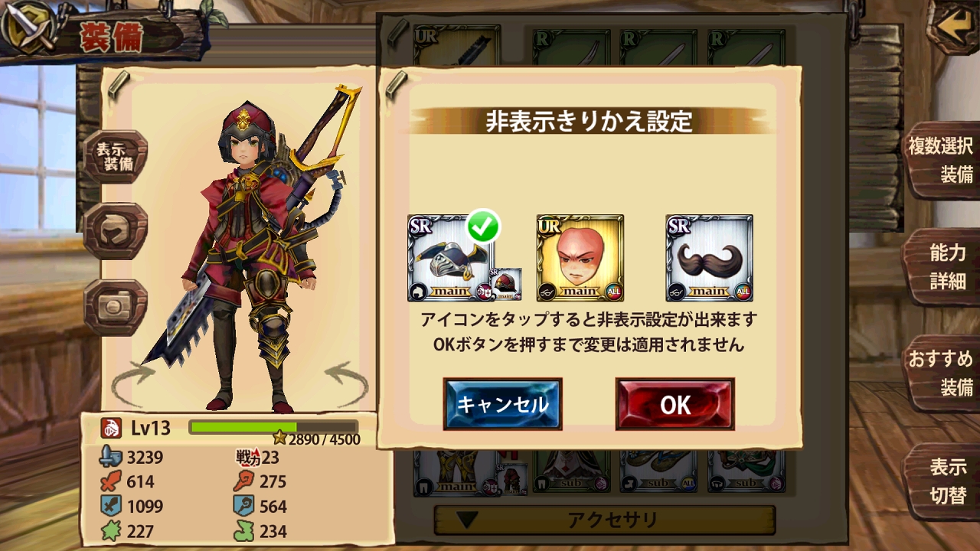The image size is (980, 551).
Task: Toggle hide for UR face mask
Action: click(580, 258)
